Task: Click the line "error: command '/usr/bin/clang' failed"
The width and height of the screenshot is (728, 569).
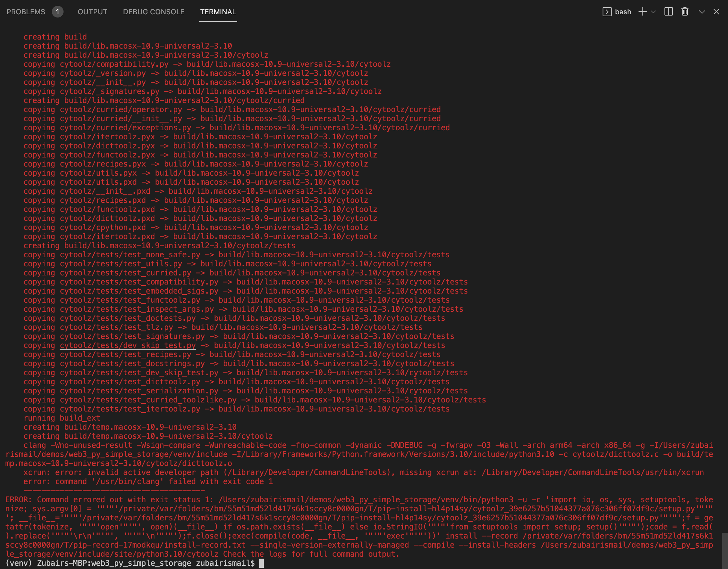Action: [x=148, y=482]
